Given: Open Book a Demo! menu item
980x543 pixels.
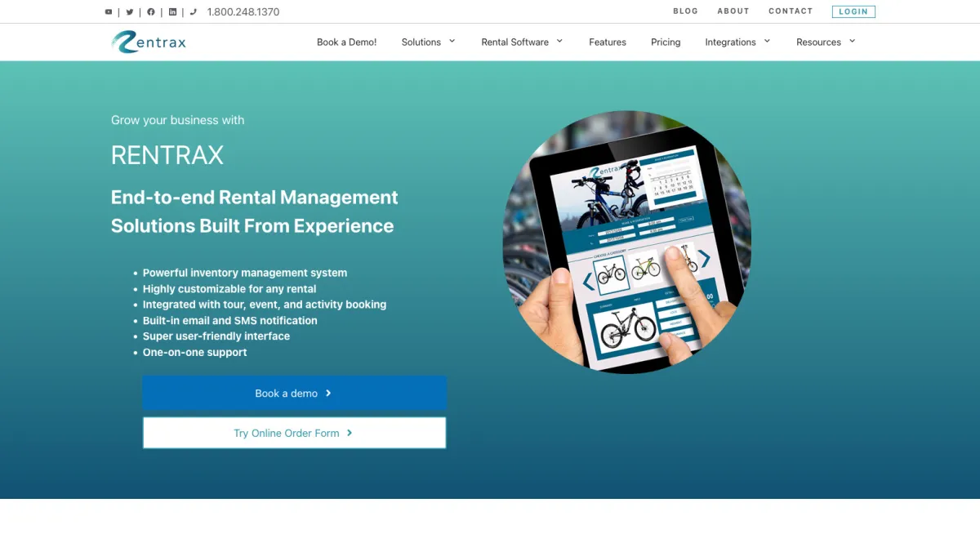Looking at the screenshot, I should tap(346, 42).
